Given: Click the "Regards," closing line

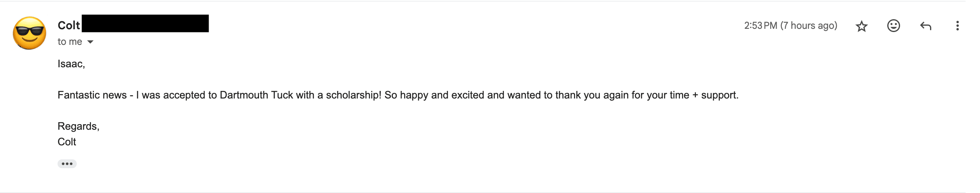Looking at the screenshot, I should tap(78, 126).
